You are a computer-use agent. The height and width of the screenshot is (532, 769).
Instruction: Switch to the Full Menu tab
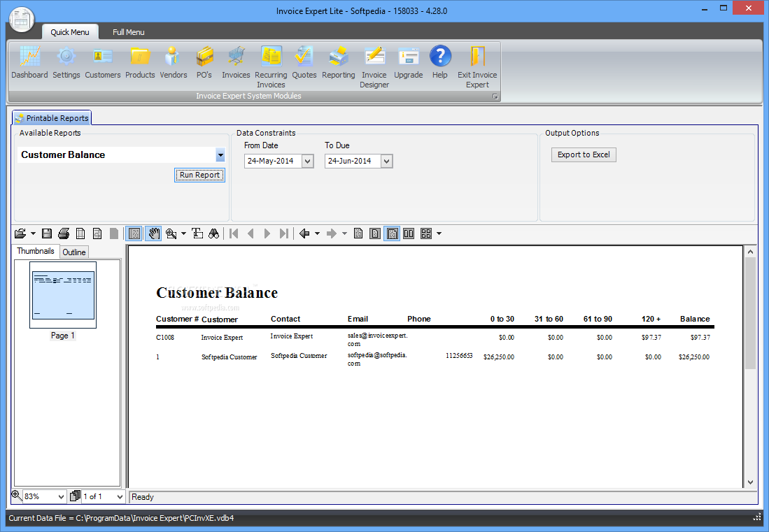click(x=129, y=32)
